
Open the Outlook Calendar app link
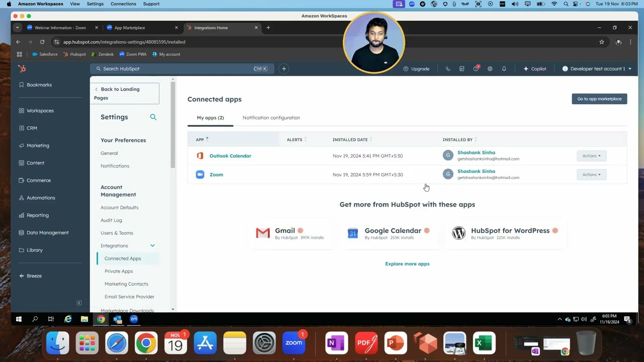click(230, 156)
